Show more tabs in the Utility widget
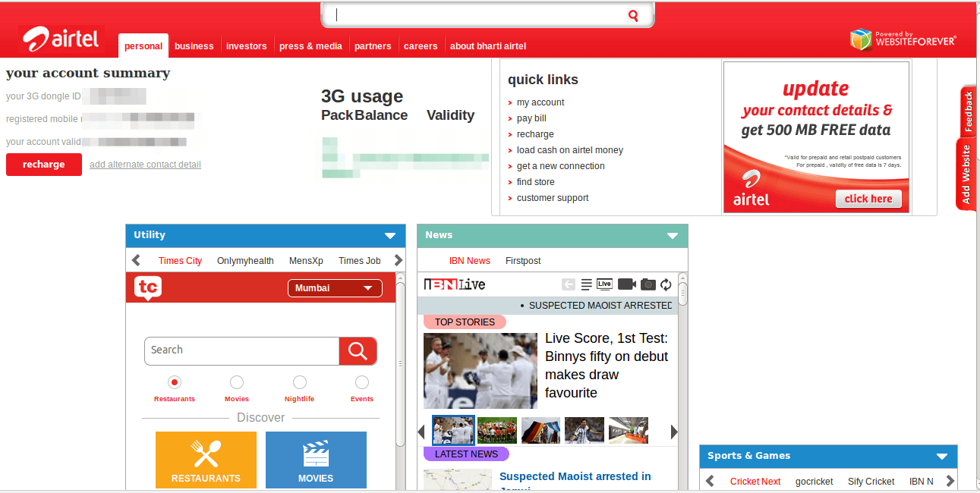Screen dimensions: 980x493 tap(399, 260)
